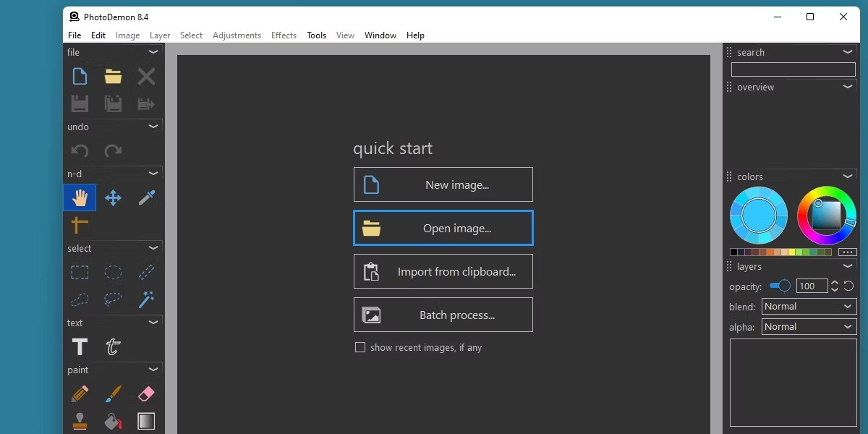868x434 pixels.
Task: Select the Gradient tool
Action: click(146, 421)
